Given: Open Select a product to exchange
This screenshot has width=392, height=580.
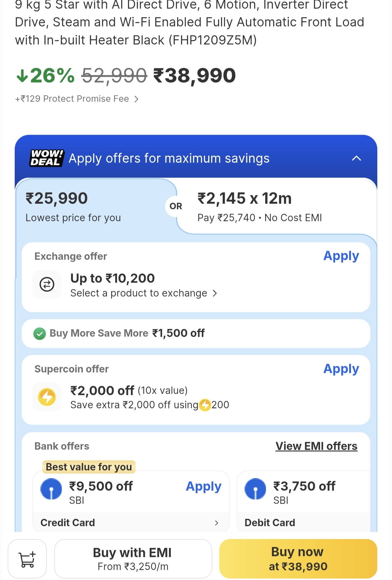Looking at the screenshot, I should click(144, 293).
